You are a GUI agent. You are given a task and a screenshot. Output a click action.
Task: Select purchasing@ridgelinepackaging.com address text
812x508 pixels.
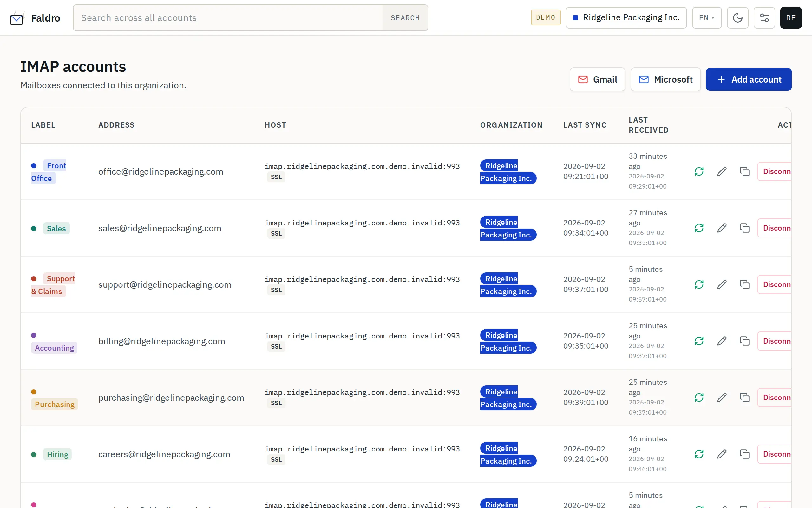[x=171, y=398]
